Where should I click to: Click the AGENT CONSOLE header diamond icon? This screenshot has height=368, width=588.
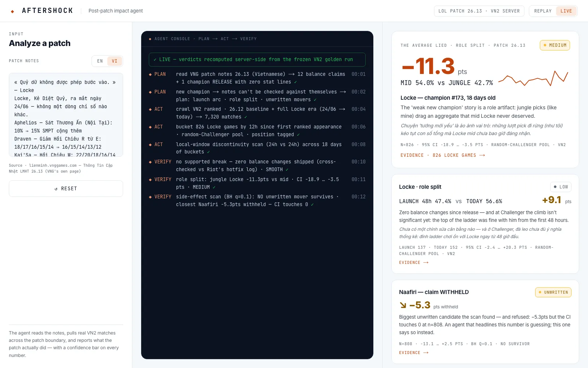pyautogui.click(x=150, y=39)
